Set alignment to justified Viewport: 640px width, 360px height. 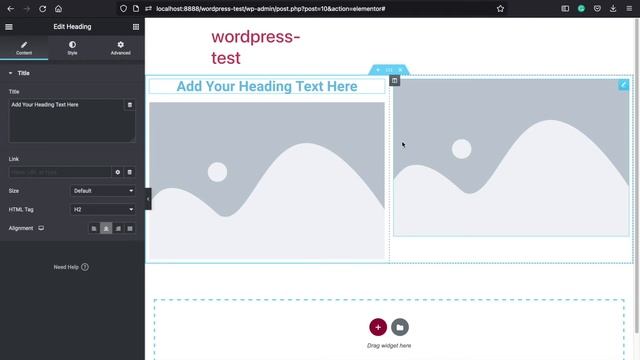(x=130, y=229)
